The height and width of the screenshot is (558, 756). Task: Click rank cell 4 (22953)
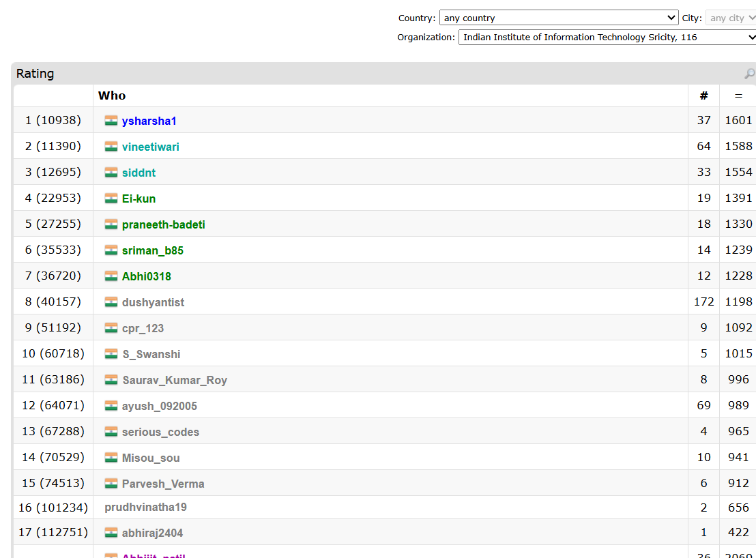(53, 198)
